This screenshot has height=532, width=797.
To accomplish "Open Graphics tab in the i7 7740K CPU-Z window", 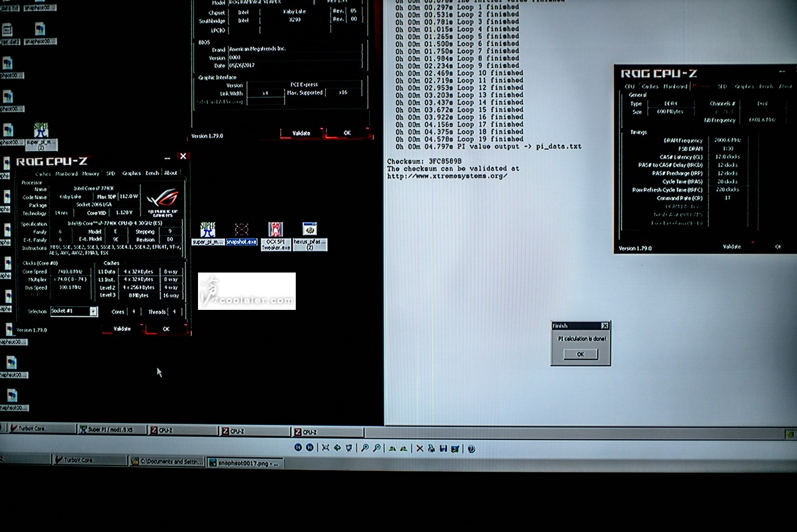I will click(131, 173).
